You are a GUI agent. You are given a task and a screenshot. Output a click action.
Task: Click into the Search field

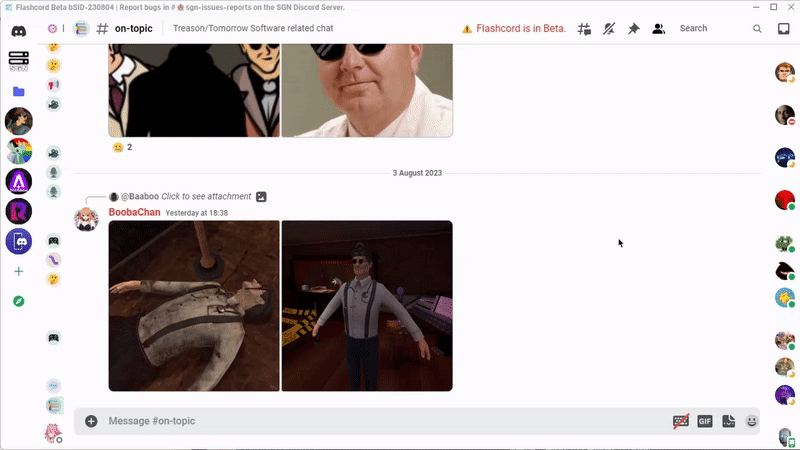[713, 29]
